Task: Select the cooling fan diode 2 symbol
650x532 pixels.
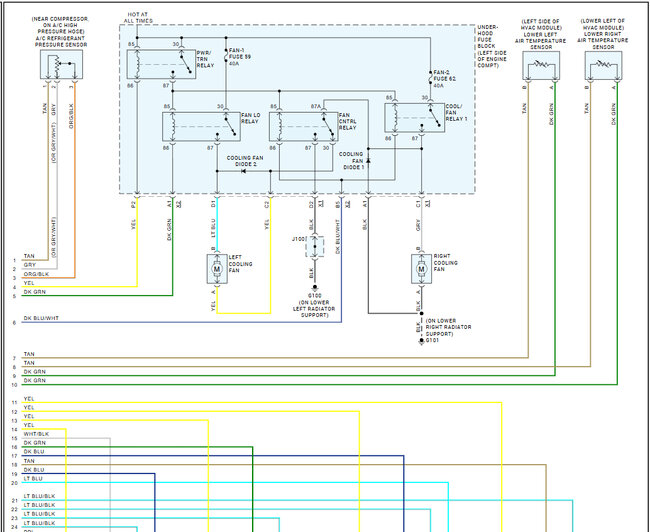Action: point(243,171)
